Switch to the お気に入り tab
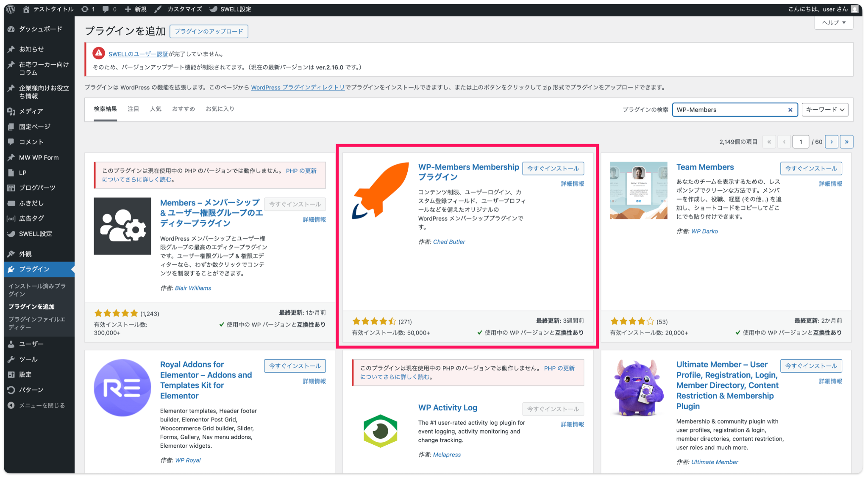 click(x=220, y=109)
